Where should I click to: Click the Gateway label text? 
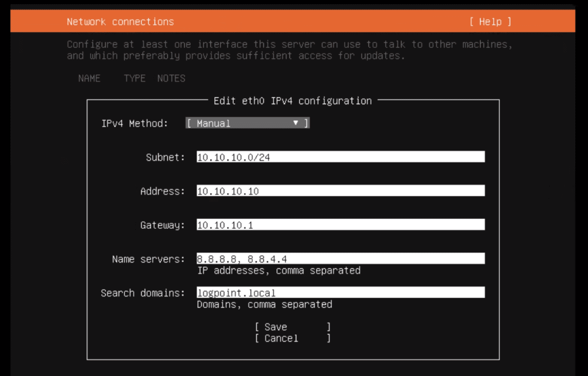[x=162, y=225]
